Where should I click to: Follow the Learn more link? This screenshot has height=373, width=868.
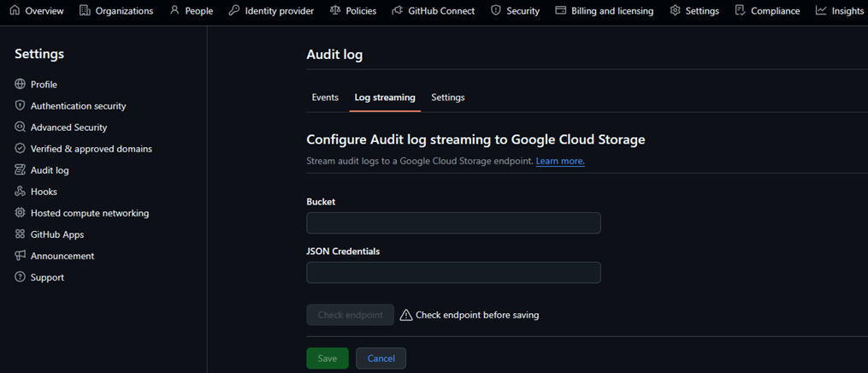click(x=560, y=162)
